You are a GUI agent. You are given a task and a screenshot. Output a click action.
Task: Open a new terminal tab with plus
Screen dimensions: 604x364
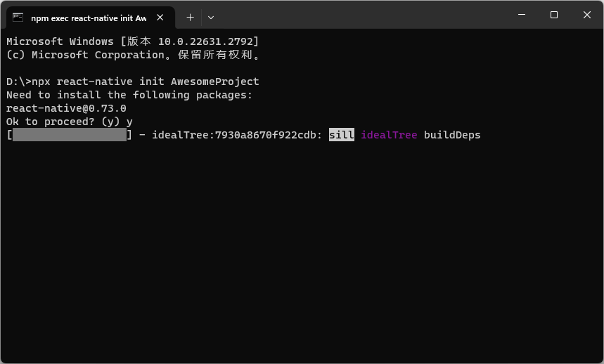(190, 18)
